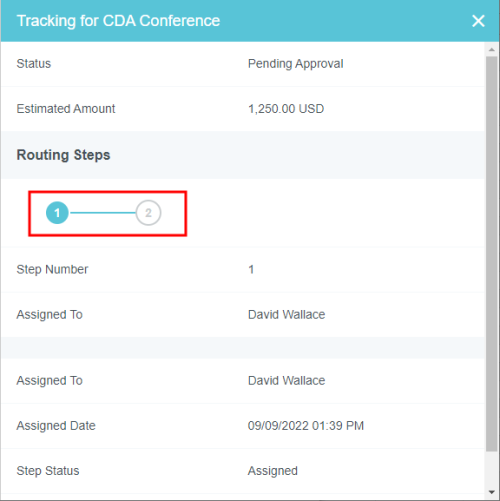Viewport: 500px width, 501px height.
Task: Click the Routing Steps section heading
Action: tap(63, 155)
